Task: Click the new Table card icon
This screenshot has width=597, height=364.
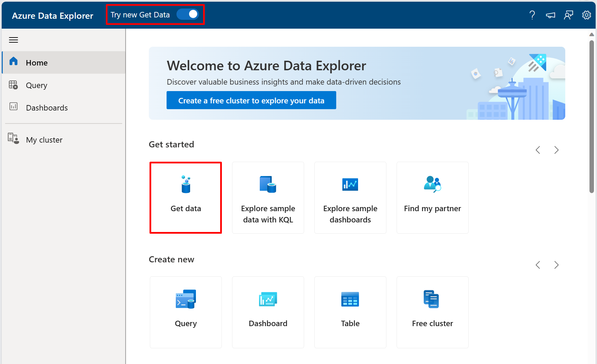Action: [350, 299]
